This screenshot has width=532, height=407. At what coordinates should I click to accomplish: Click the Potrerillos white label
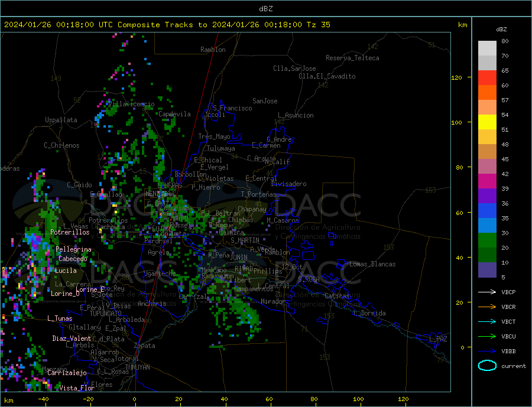point(70,232)
